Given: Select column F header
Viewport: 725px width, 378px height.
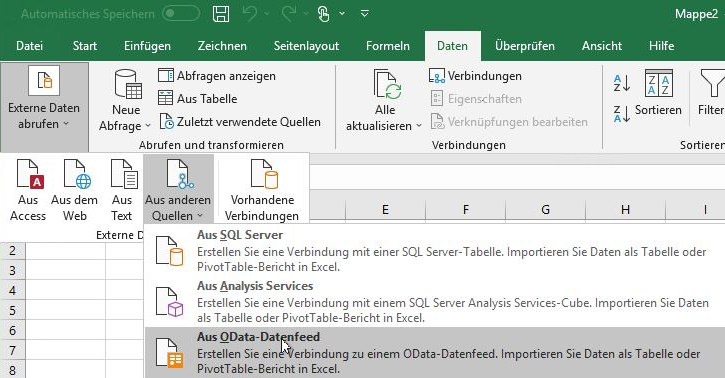Looking at the screenshot, I should click(x=466, y=210).
